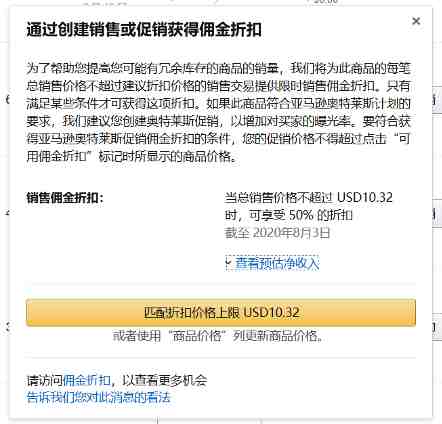
Task: Click the 请访问 text before the 佣金折扣 link
Action: pyautogui.click(x=45, y=380)
